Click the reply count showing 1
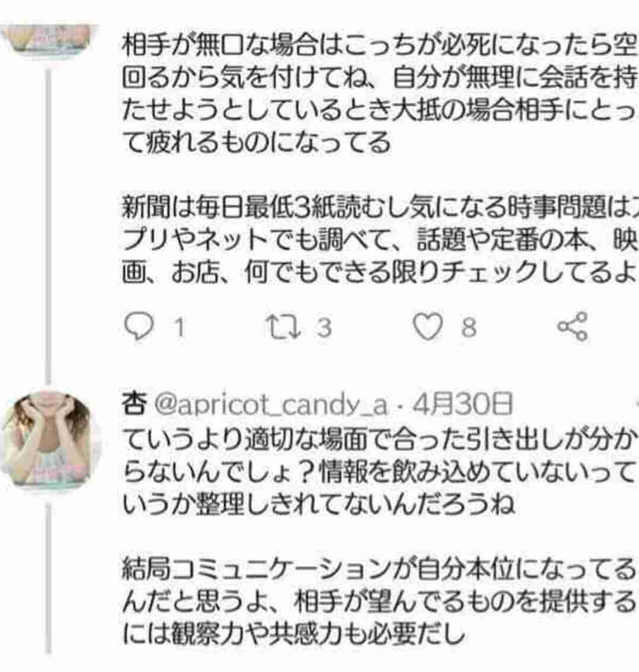Image resolution: width=639 pixels, height=672 pixels. (x=180, y=327)
